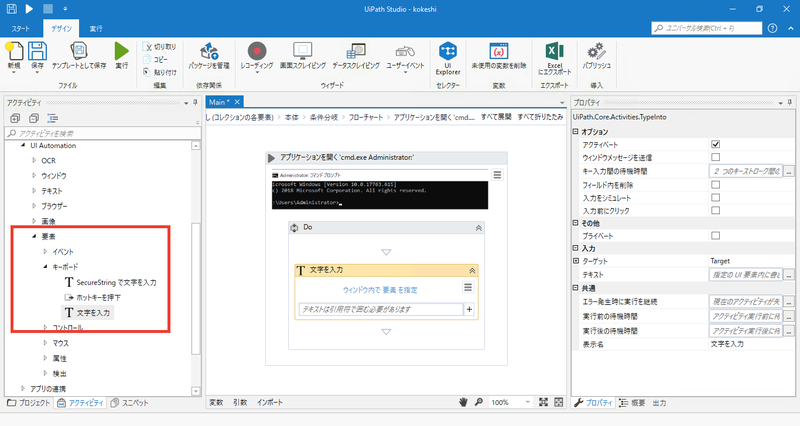The width and height of the screenshot is (800, 426).
Task: Launch UI Explorer
Action: pos(448,59)
